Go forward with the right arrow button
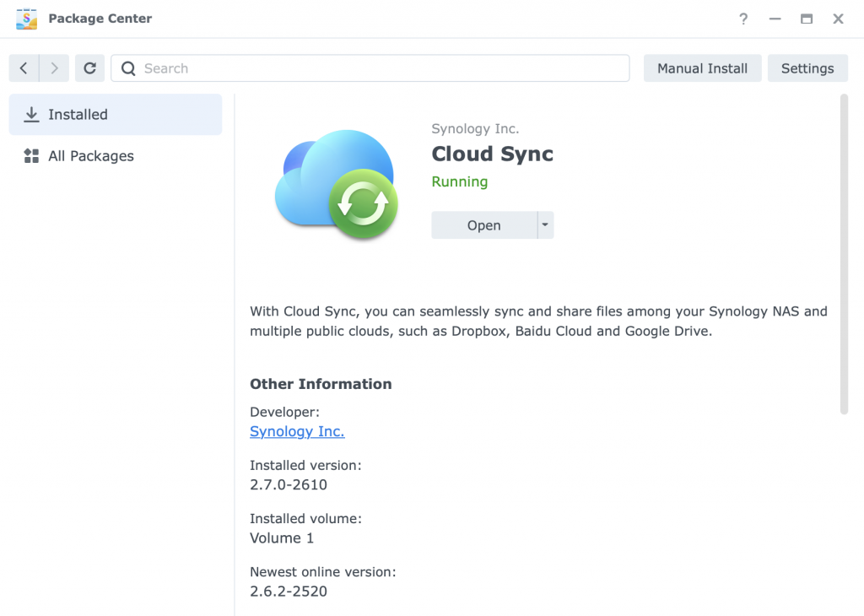Screen dimensions: 864x616 click(55, 68)
